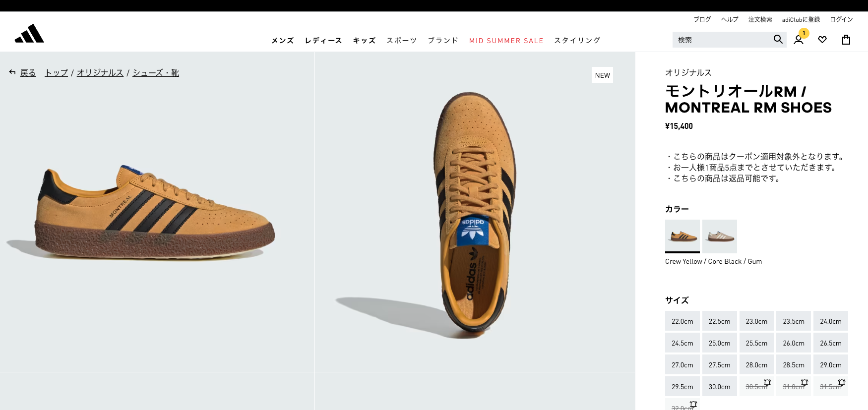Select size 28.5cm

[x=794, y=365]
